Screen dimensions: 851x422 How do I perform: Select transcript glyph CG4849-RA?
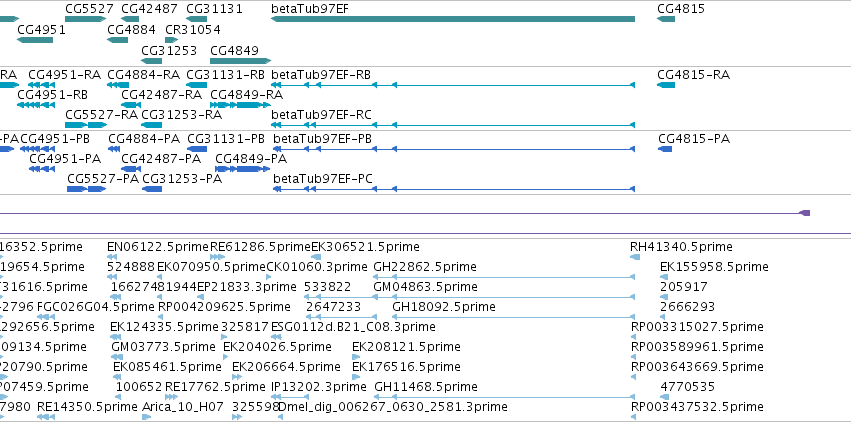(240, 105)
